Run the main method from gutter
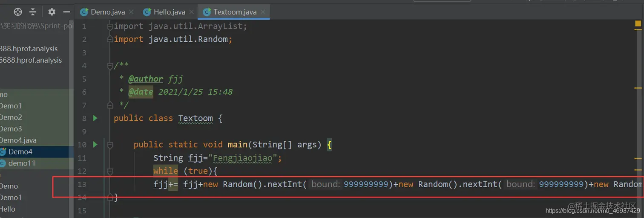The image size is (644, 218). click(x=95, y=145)
